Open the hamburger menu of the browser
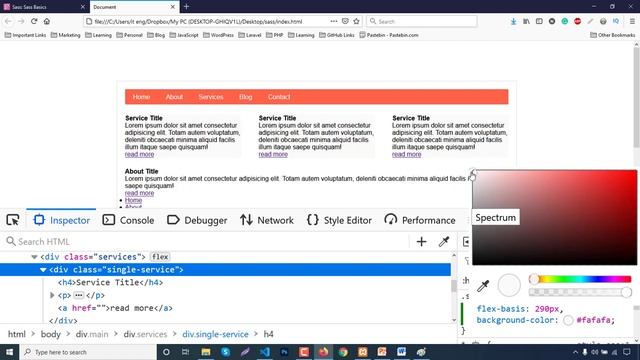This screenshot has height=360, width=640. click(x=632, y=21)
